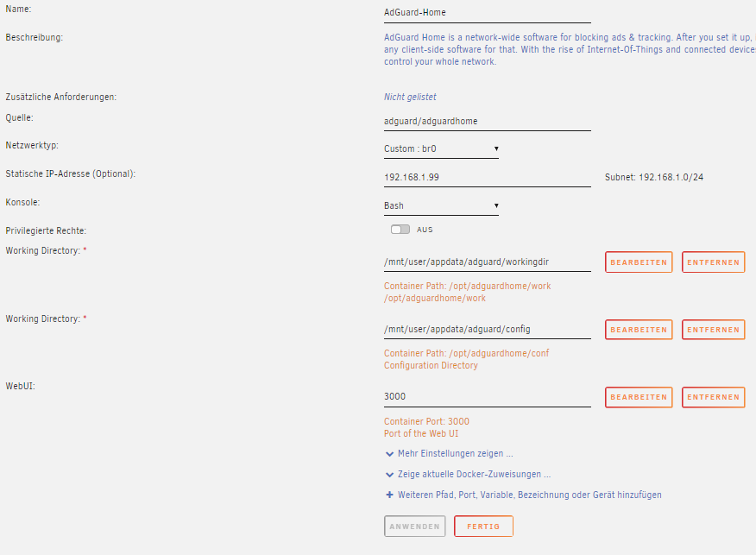Click Container Path: /opt/adguardhome/conf text

(466, 353)
